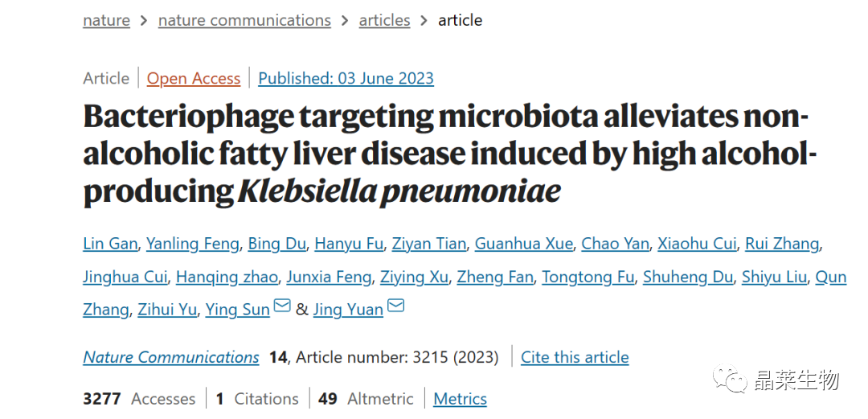Viewport: 868px width, 419px height.
Task: Open the 'articles' breadcrumb link
Action: click(x=384, y=21)
